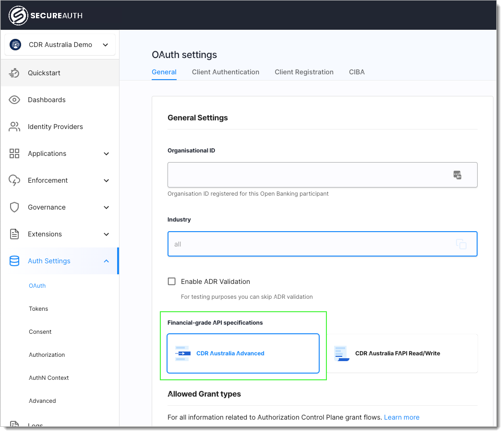The width and height of the screenshot is (504, 434).
Task: Click the OAuth settings page heading
Action: pos(184,55)
